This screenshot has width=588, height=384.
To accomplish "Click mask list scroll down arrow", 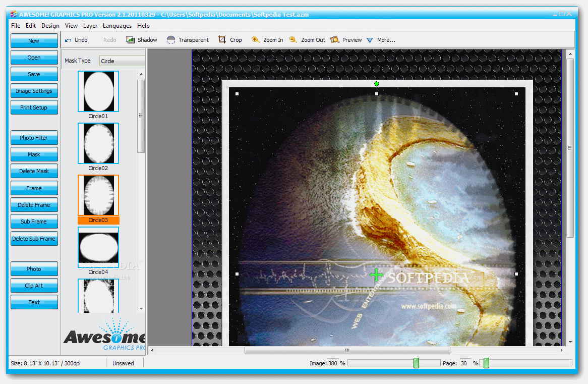I will (141, 308).
